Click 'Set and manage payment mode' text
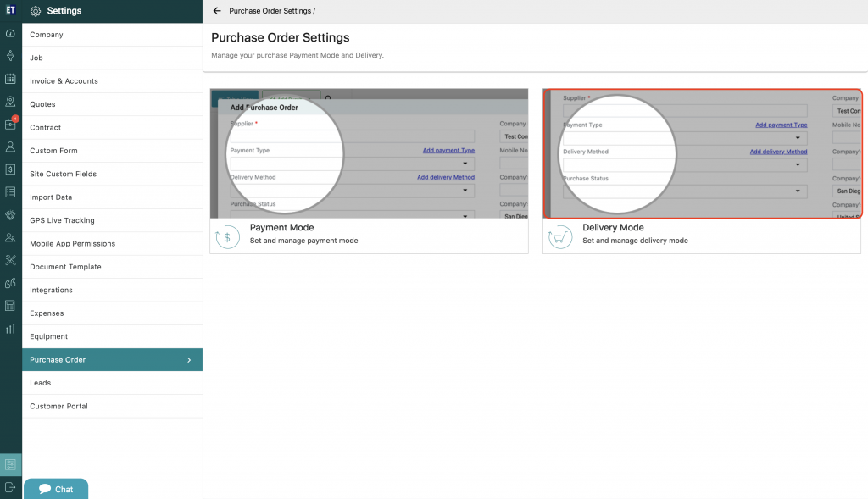The height and width of the screenshot is (499, 868). click(x=304, y=241)
